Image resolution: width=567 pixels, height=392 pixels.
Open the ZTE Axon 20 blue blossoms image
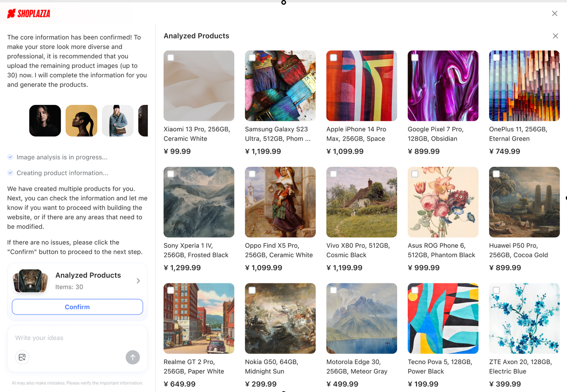pyautogui.click(x=524, y=319)
